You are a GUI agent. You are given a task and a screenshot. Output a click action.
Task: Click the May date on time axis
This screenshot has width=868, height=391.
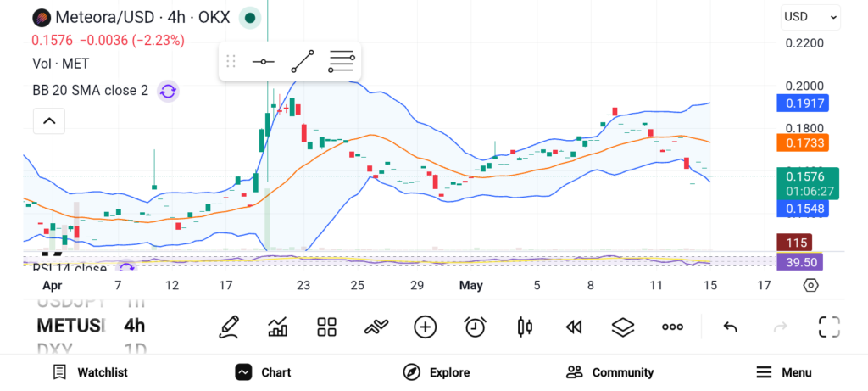point(471,286)
